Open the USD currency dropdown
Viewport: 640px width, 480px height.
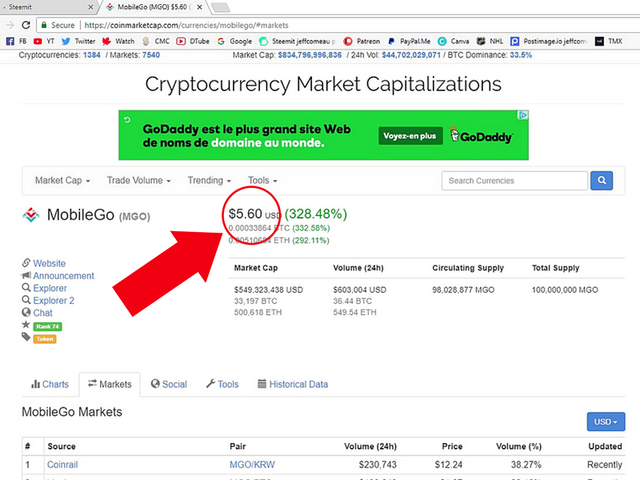tap(606, 422)
